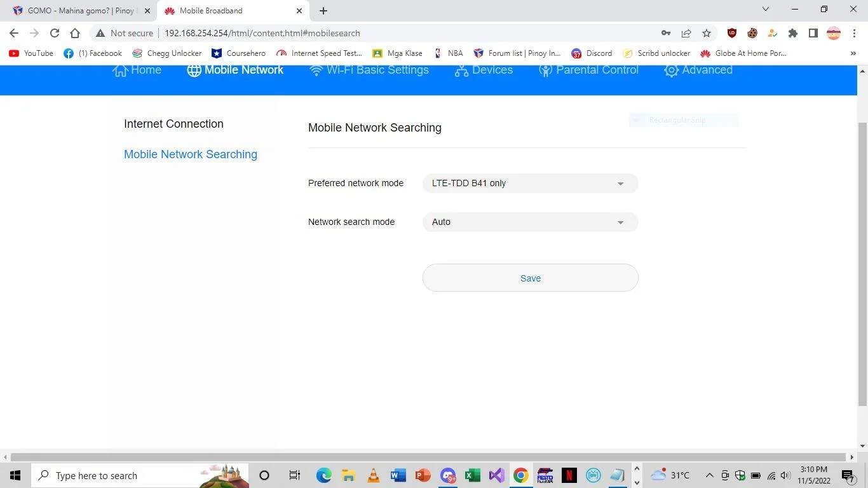This screenshot has width=868, height=488.
Task: Open the cookie extension icon
Action: pos(752,33)
